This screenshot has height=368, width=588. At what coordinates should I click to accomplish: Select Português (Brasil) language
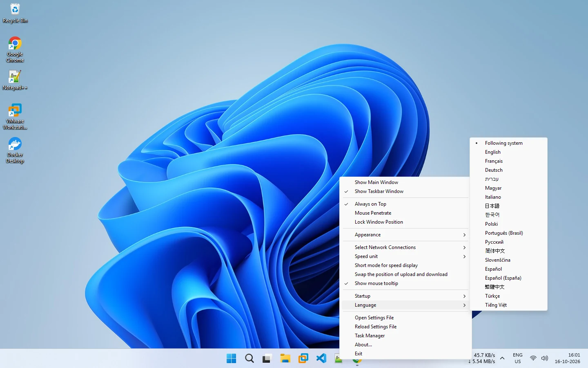(x=508, y=233)
